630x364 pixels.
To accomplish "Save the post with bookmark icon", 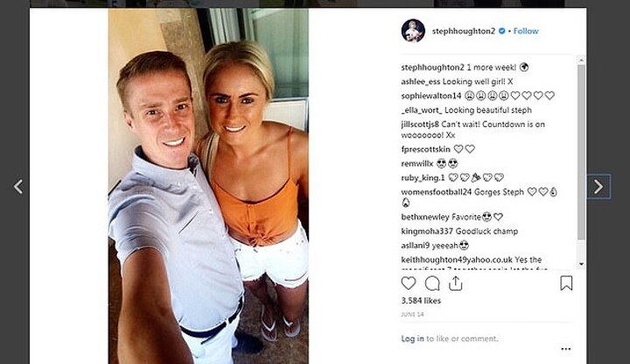I will tap(566, 283).
